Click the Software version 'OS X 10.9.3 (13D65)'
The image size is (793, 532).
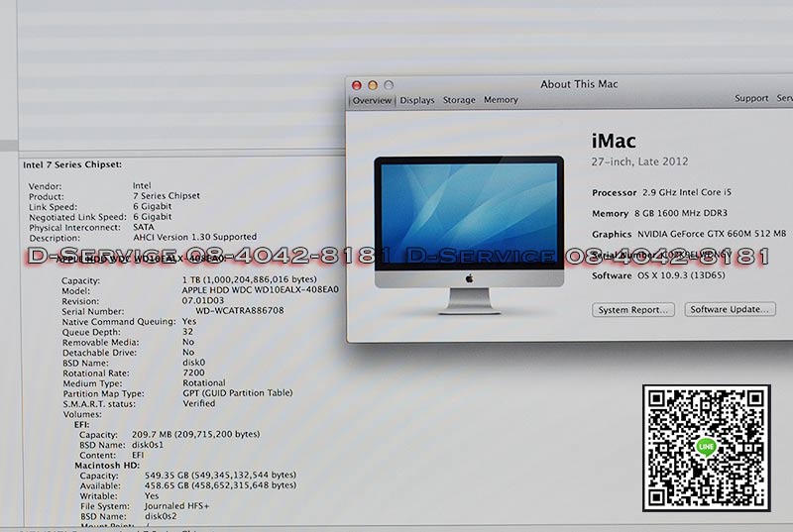click(x=681, y=275)
